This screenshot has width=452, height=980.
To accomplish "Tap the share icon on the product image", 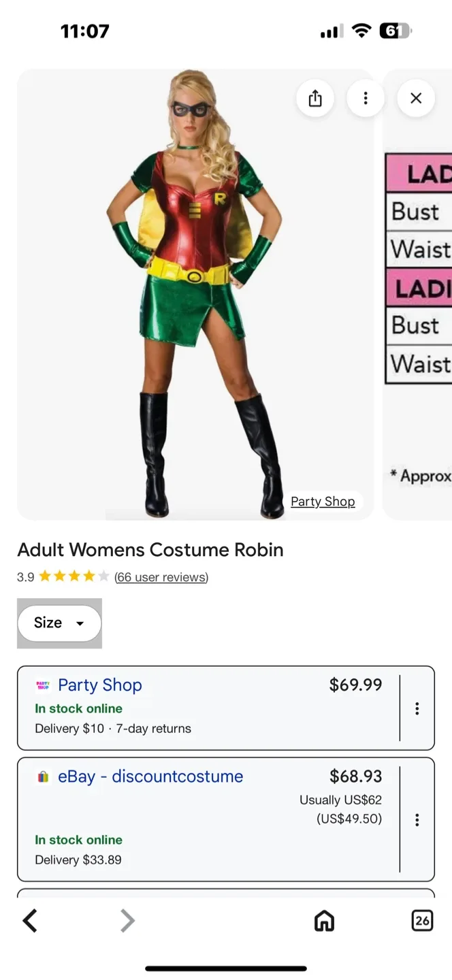I will point(314,98).
